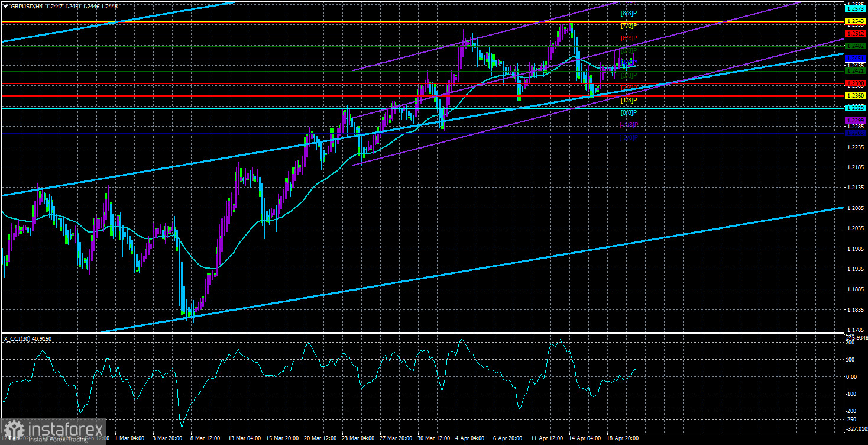Screen dimensions: 868x445
Task: Click the blue 1.2451 current price label
Action: (856, 58)
